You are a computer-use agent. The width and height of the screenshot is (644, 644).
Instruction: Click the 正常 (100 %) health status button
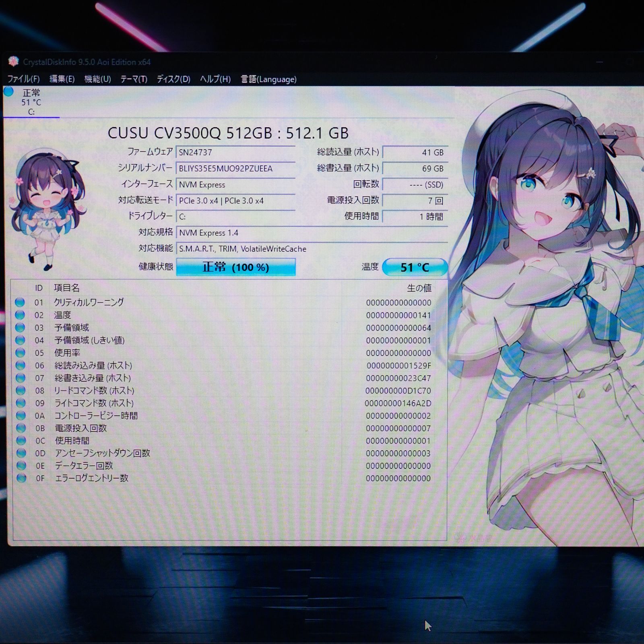coord(236,267)
